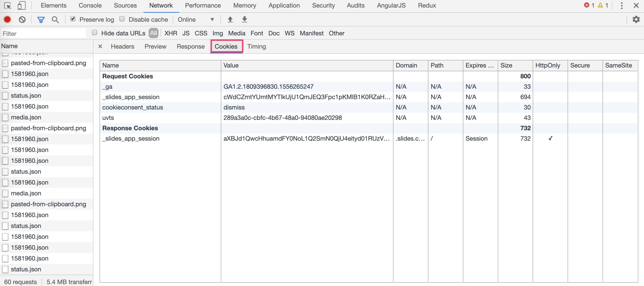Click the Filter text input field
Image resolution: width=644 pixels, height=286 pixels.
(x=43, y=33)
